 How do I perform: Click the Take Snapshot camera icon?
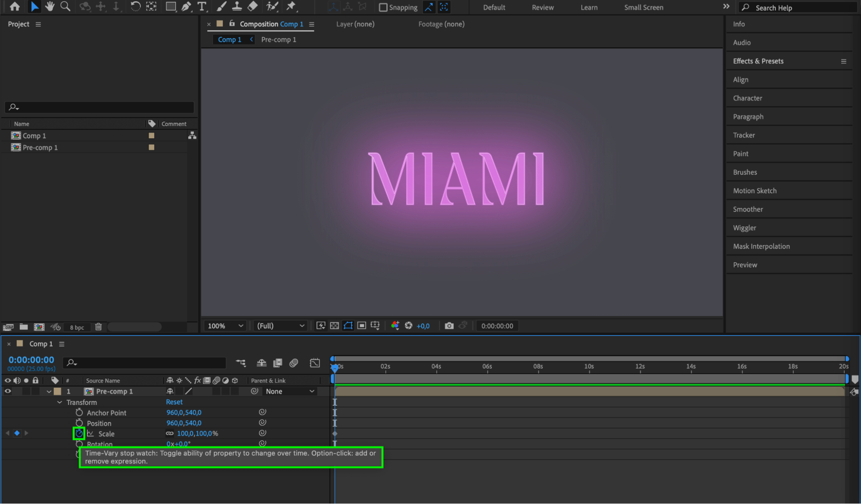point(449,326)
